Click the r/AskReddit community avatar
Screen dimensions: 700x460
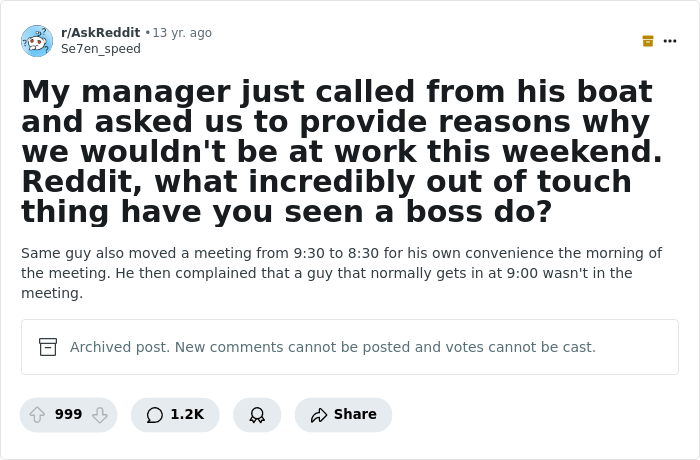(37, 41)
